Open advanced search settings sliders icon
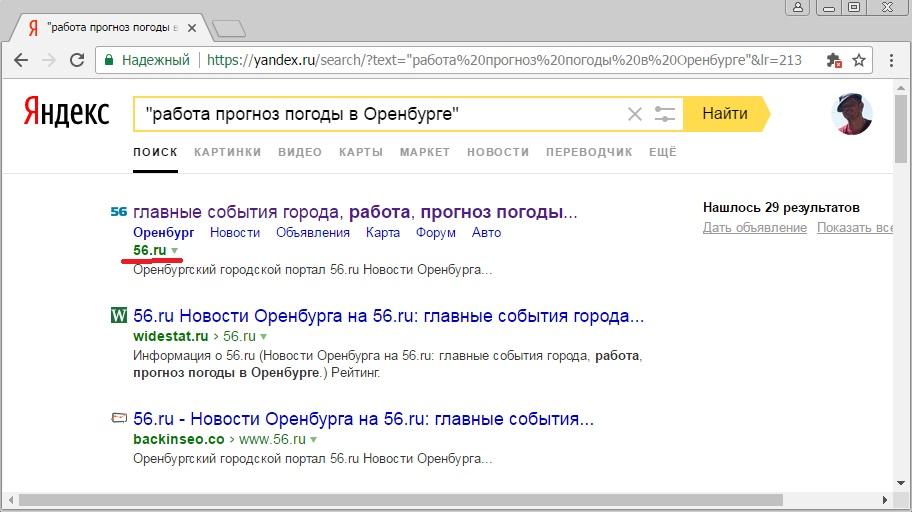This screenshot has width=912, height=512. click(664, 114)
